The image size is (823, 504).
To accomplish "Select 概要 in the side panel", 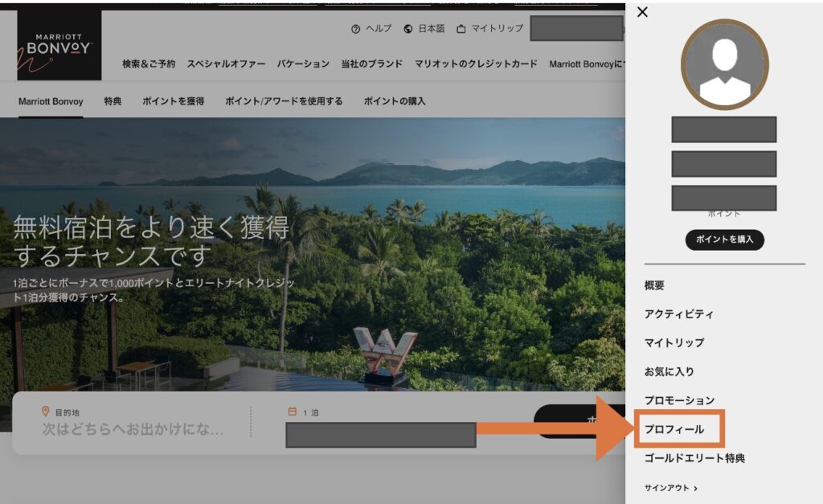I will click(x=654, y=285).
